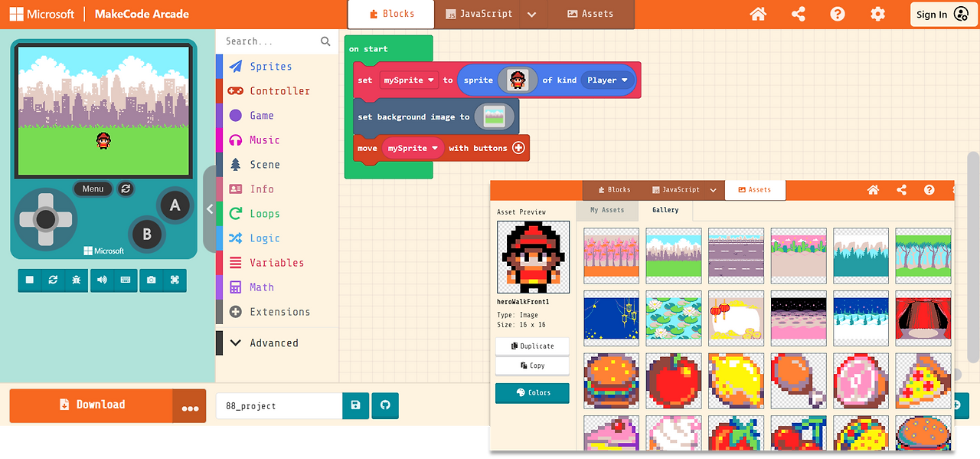
Task: Open the simulator keyboard controls
Action: (125, 280)
